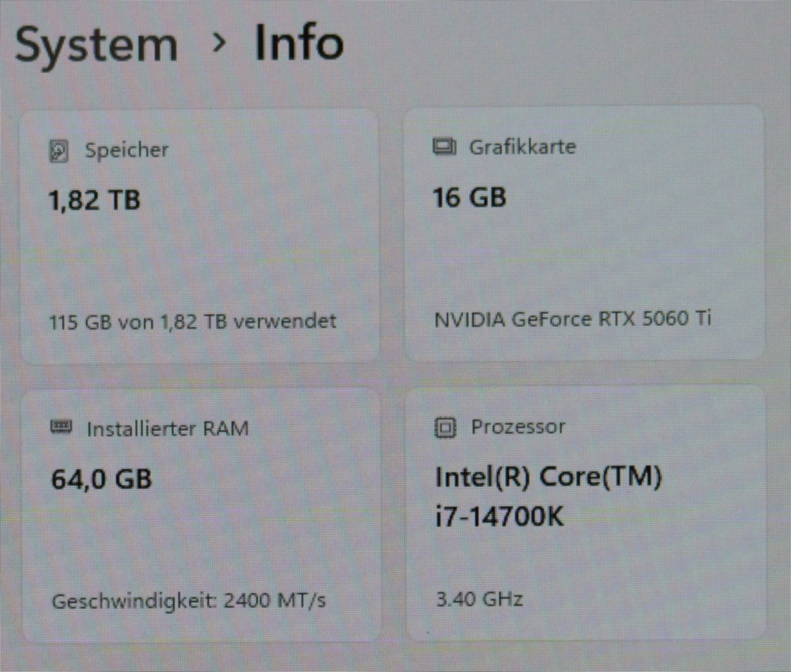Screen dimensions: 791x672
Task: Click the Geschwindigkeit 2400 MT/s text
Action: coord(189,600)
